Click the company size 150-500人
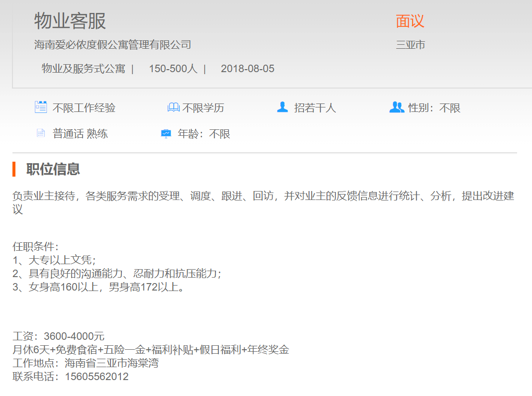This screenshot has height=396, width=532. click(173, 69)
